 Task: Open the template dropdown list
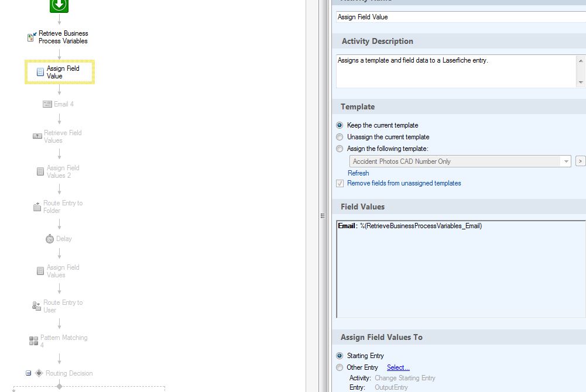(x=566, y=161)
